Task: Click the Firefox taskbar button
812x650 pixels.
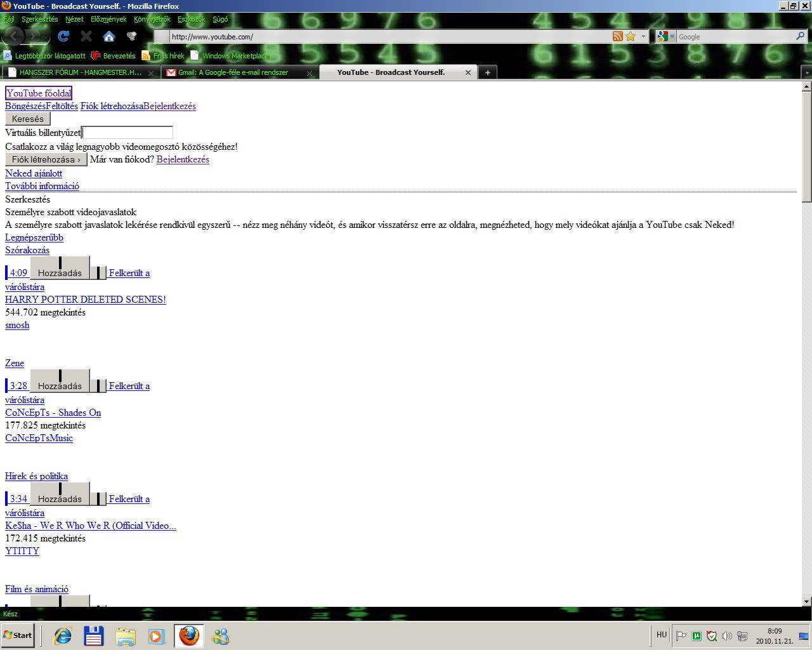Action: (188, 635)
